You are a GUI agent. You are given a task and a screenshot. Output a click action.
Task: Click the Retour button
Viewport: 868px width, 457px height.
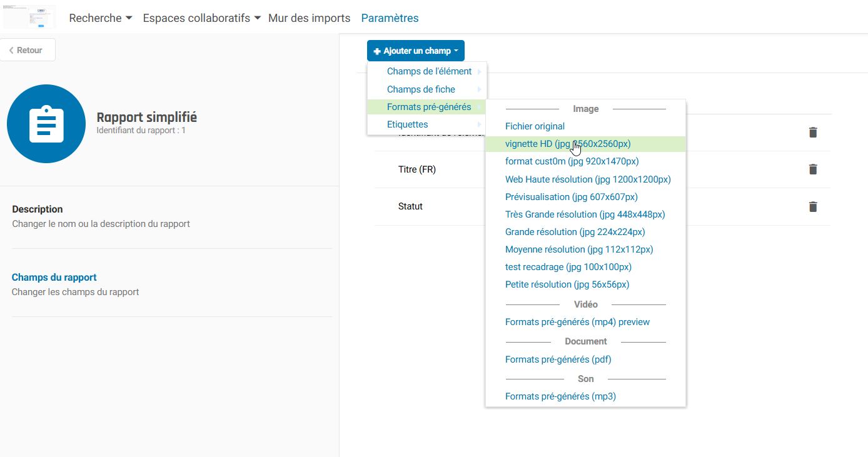click(26, 49)
